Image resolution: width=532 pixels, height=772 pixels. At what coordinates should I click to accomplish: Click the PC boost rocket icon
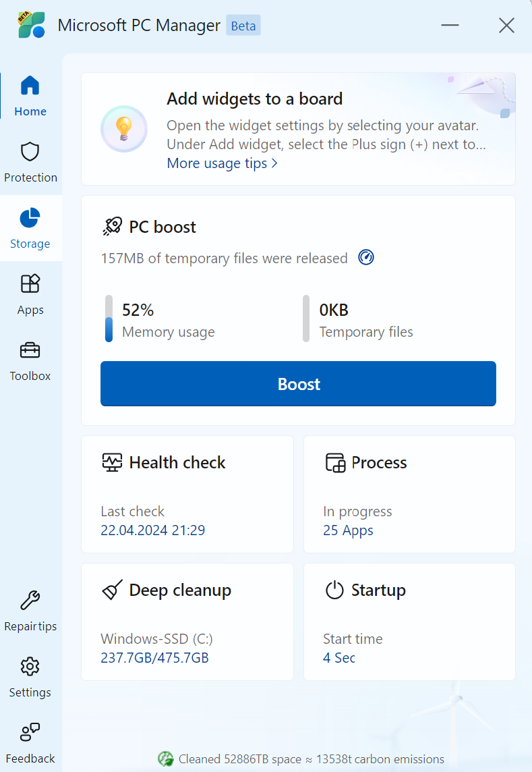112,227
